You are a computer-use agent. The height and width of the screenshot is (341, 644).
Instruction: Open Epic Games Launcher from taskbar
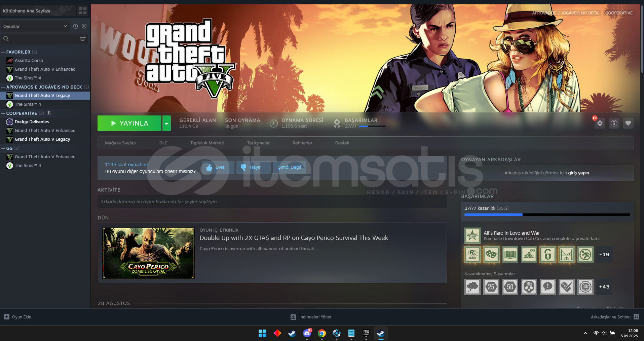click(x=366, y=333)
